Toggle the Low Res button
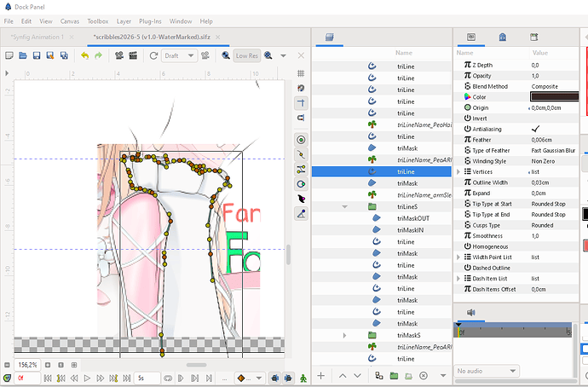 pos(247,55)
